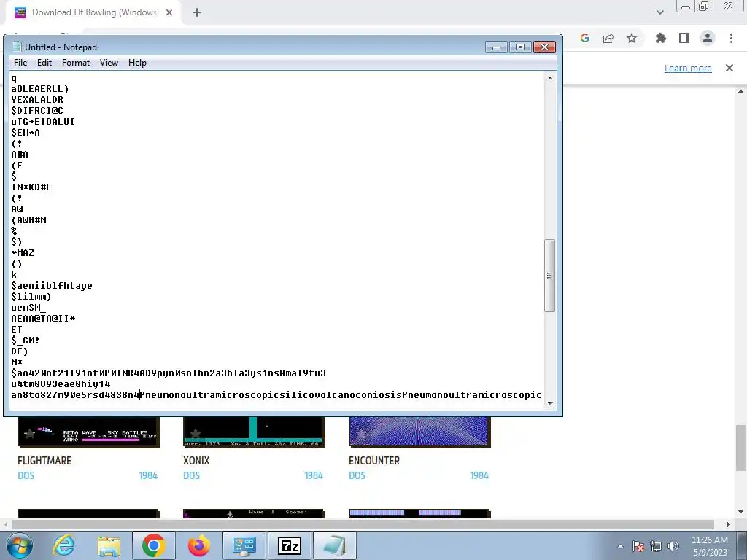Click the 1984 year under Flightmare
This screenshot has width=747, height=560.
[148, 475]
